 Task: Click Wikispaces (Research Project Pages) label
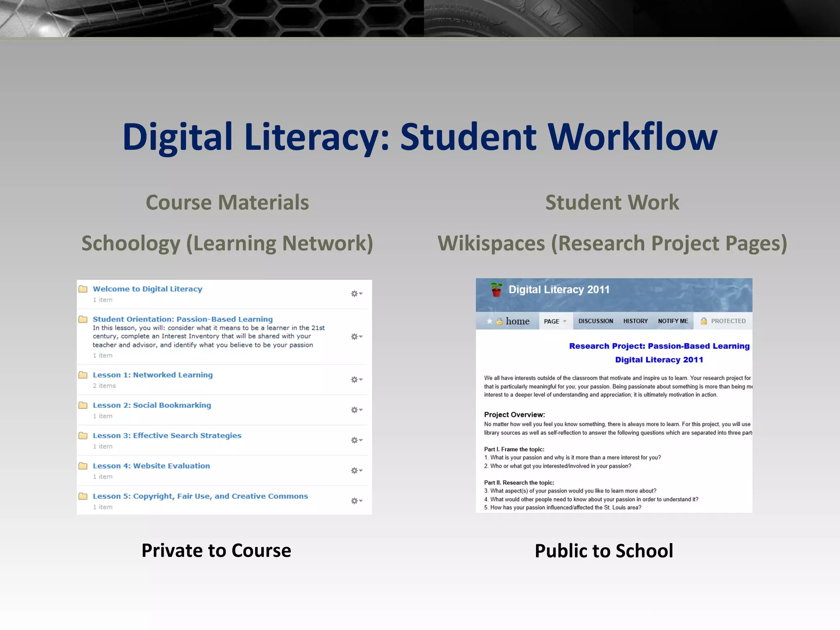(x=612, y=243)
